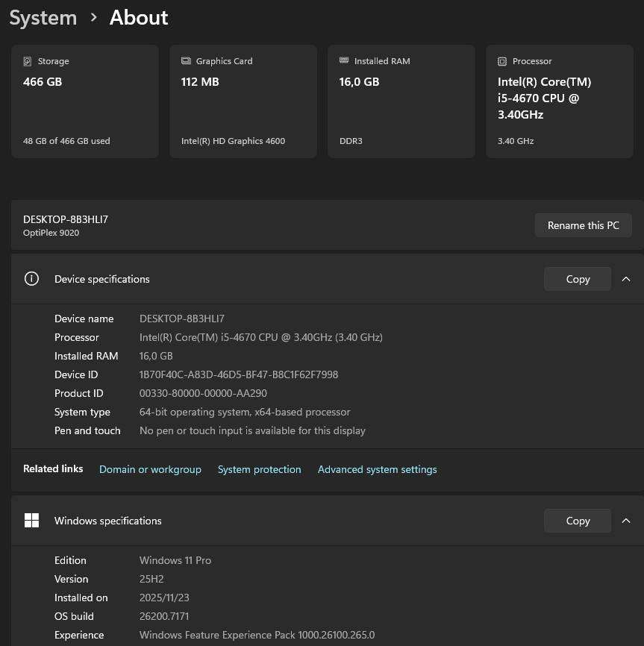The image size is (644, 646).
Task: Open Domain or workgroup settings
Action: 150,469
